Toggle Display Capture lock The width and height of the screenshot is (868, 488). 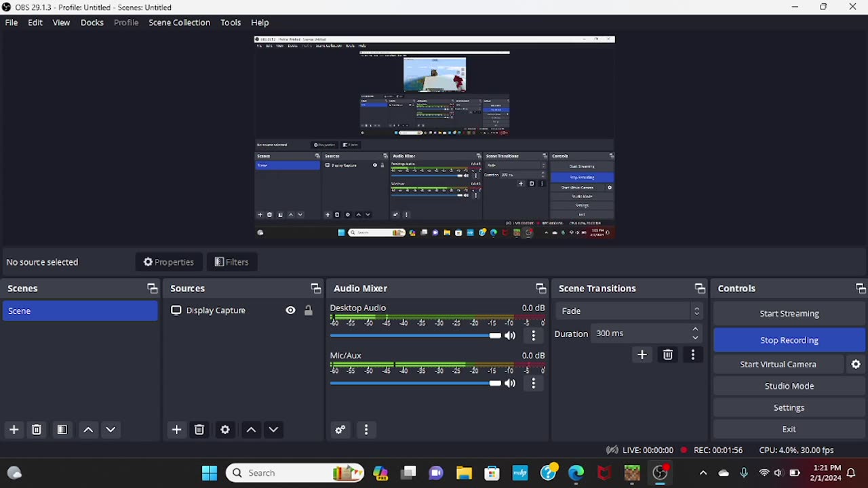tap(308, 310)
